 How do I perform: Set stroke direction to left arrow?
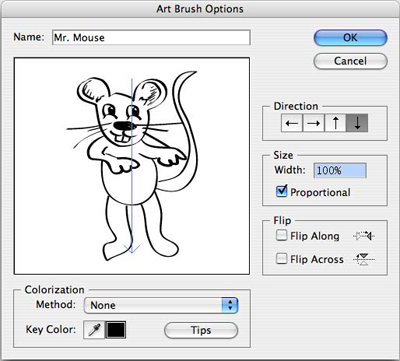292,123
